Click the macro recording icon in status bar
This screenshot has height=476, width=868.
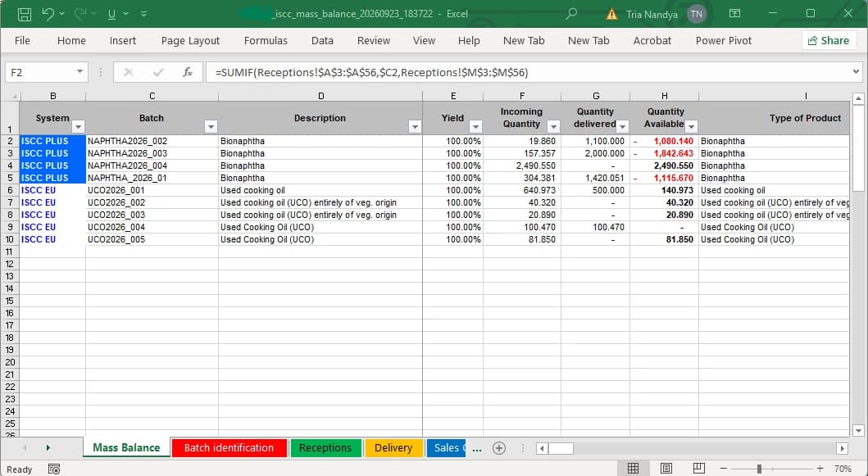(54, 469)
